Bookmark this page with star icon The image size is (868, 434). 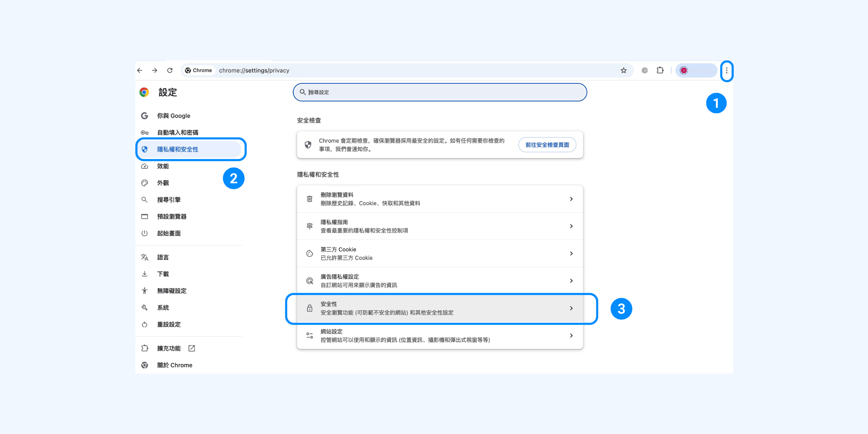pyautogui.click(x=624, y=71)
